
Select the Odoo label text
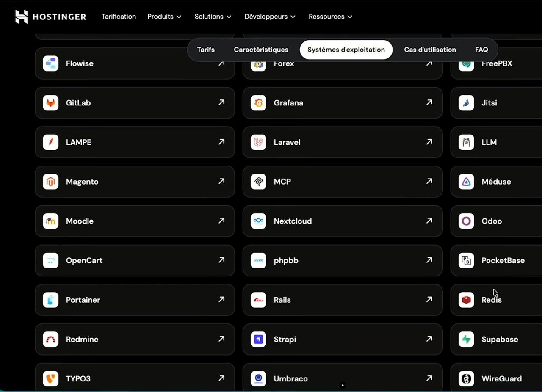click(x=492, y=221)
